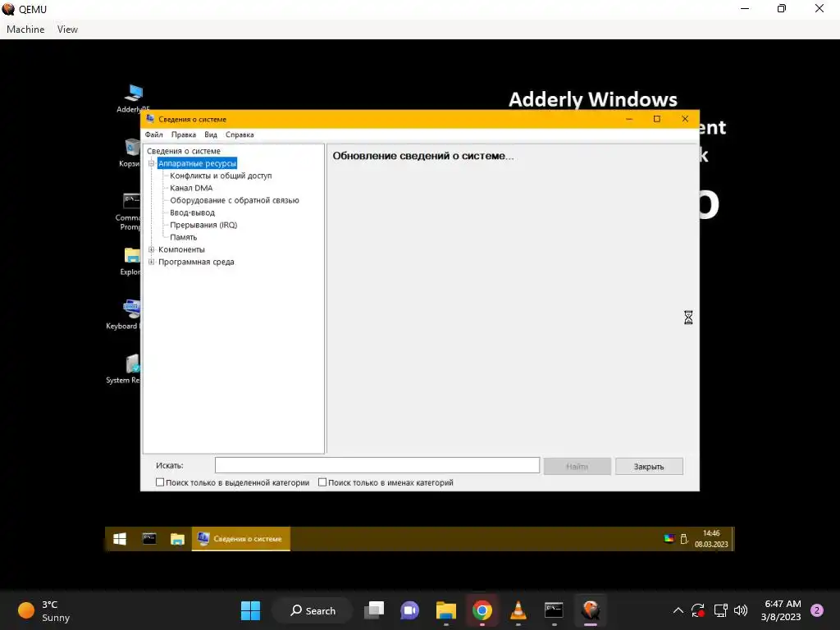Click the guest tray color display icon
The width and height of the screenshot is (840, 630).
[x=669, y=539]
